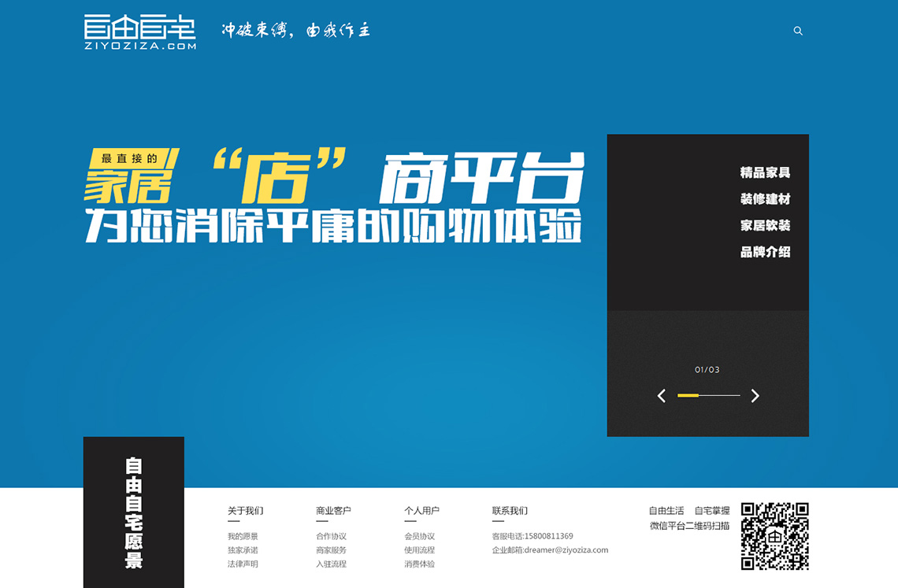The image size is (898, 588).
Task: Visit the 法律声明 link
Action: click(x=243, y=564)
